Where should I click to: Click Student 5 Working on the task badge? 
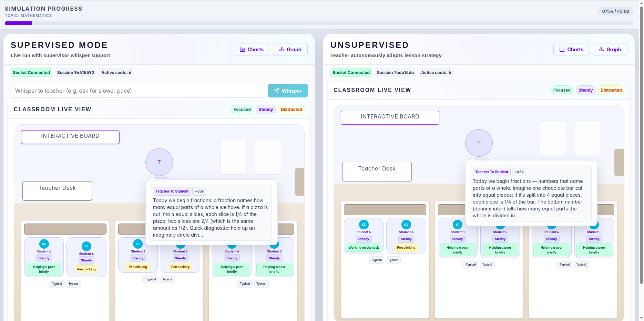(364, 248)
